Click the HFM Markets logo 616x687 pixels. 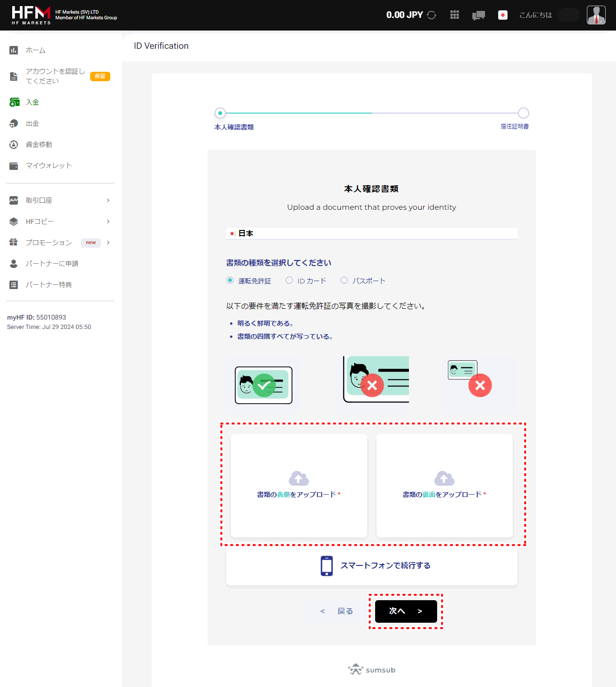tap(31, 15)
